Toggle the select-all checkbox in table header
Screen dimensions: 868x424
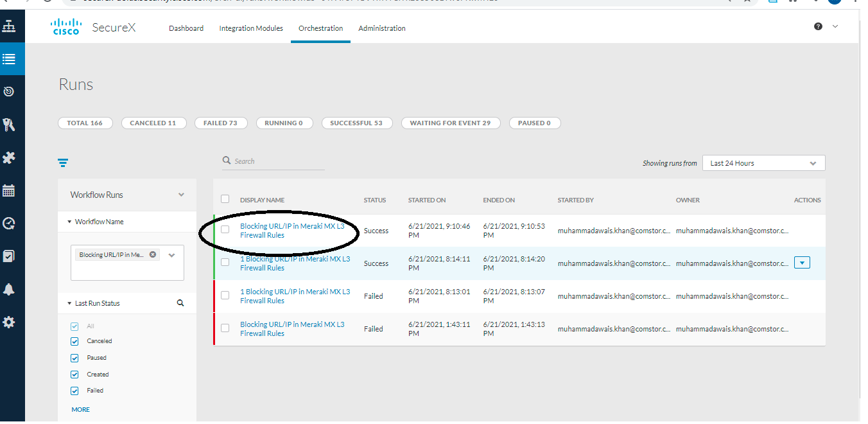[225, 199]
